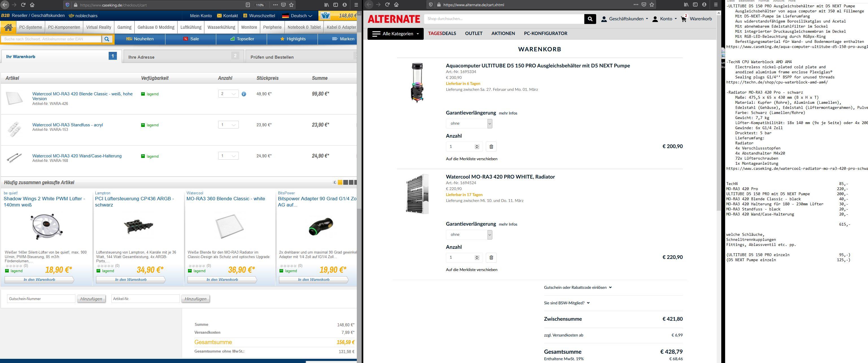Open library icon in Caseking browser toolbar
The height and width of the screenshot is (363, 868).
(327, 5)
